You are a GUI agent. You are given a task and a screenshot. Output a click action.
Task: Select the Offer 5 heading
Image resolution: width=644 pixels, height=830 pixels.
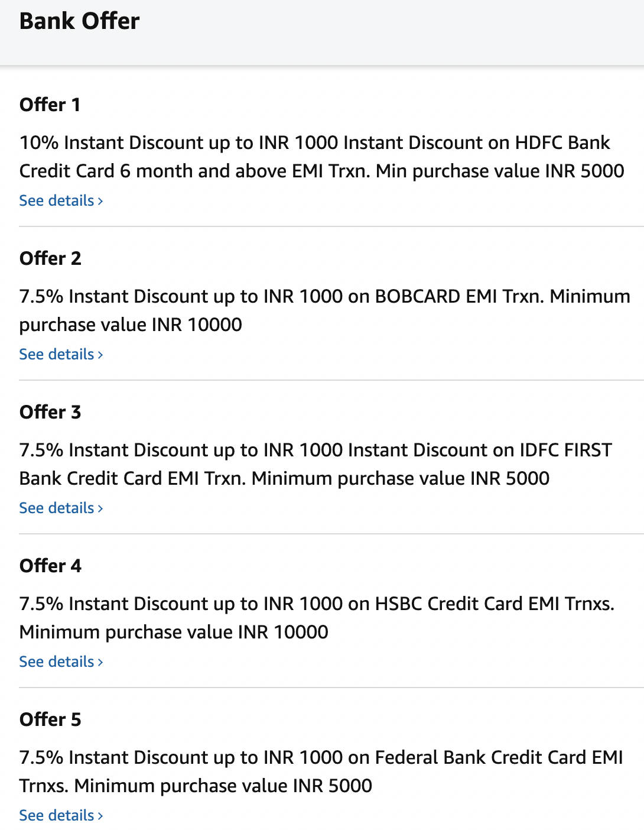click(x=50, y=719)
